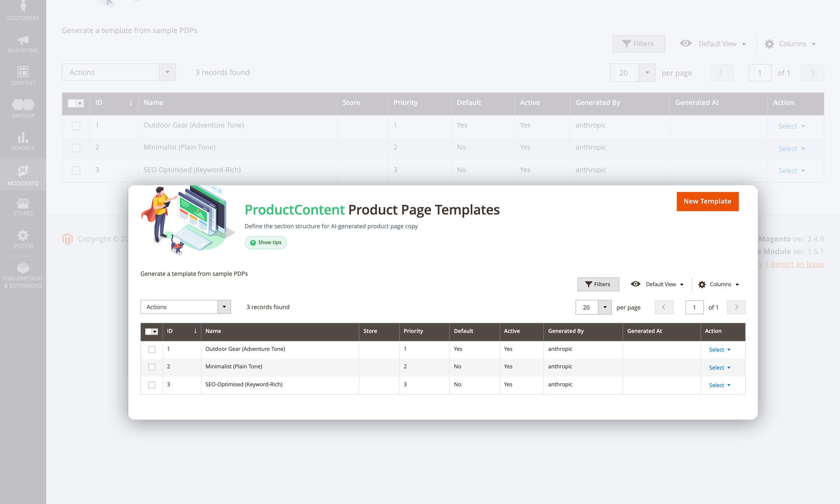Tick the checkbox for SEO-Optimised row in front panel

pos(152,385)
